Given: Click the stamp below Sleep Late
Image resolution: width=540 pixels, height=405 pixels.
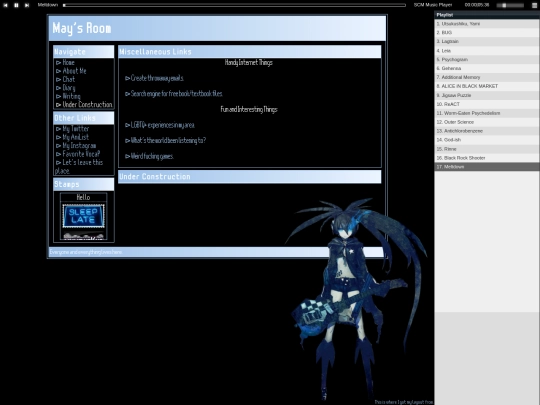Looking at the screenshot, I should click(x=83, y=236).
